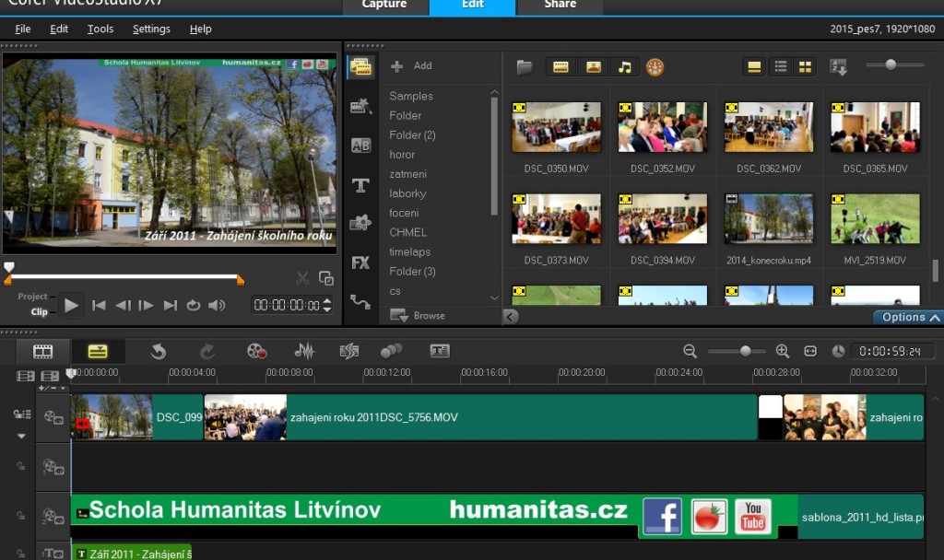Image resolution: width=944 pixels, height=560 pixels.
Task: Click Add to create new library folder
Action: pyautogui.click(x=412, y=66)
